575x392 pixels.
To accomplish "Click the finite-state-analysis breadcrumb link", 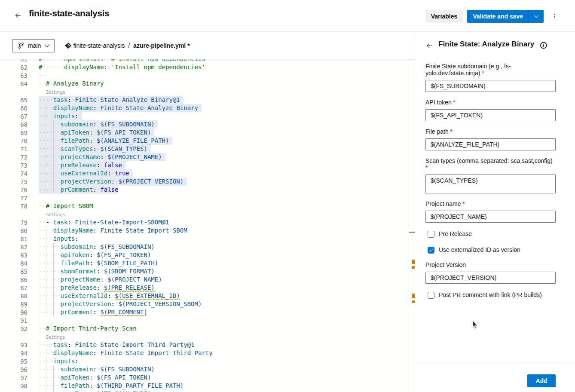I will [x=99, y=46].
